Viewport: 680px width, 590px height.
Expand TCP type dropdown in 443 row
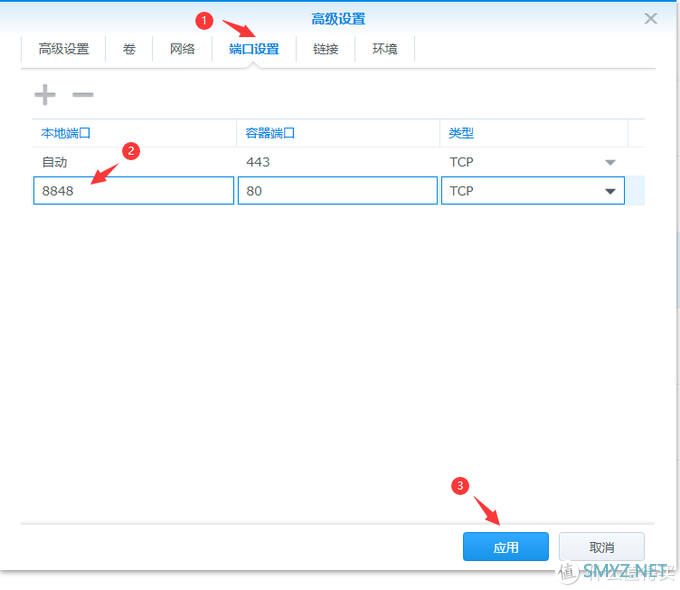pyautogui.click(x=610, y=162)
